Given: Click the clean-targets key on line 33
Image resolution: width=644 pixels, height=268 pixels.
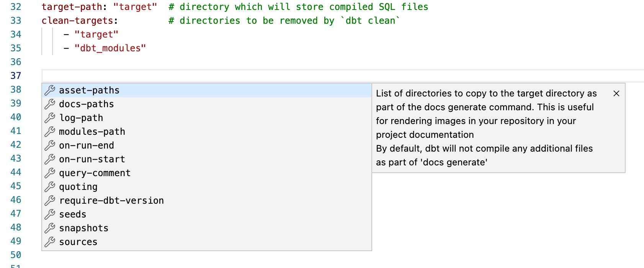Looking at the screenshot, I should [x=77, y=21].
